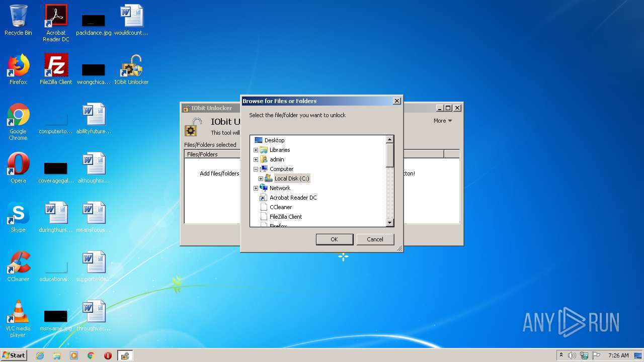Show hidden system tray icons
This screenshot has width=644, height=362.
pos(561,355)
